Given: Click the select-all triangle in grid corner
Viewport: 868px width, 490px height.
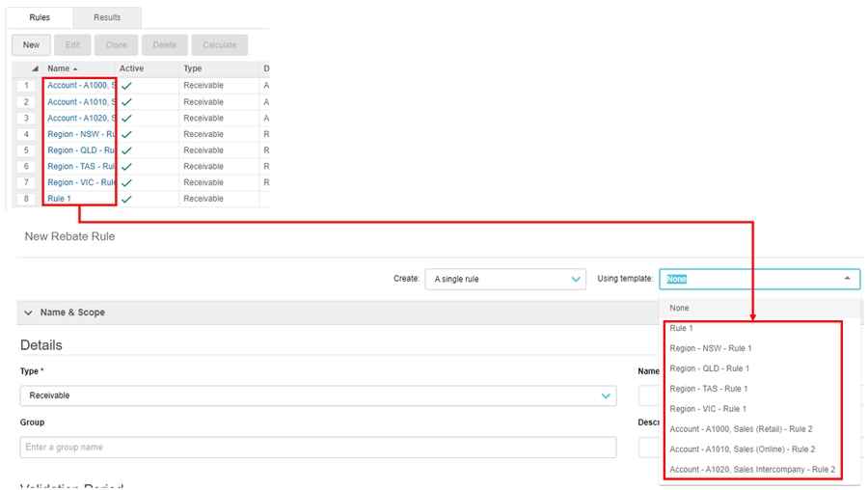Looking at the screenshot, I should (35, 69).
